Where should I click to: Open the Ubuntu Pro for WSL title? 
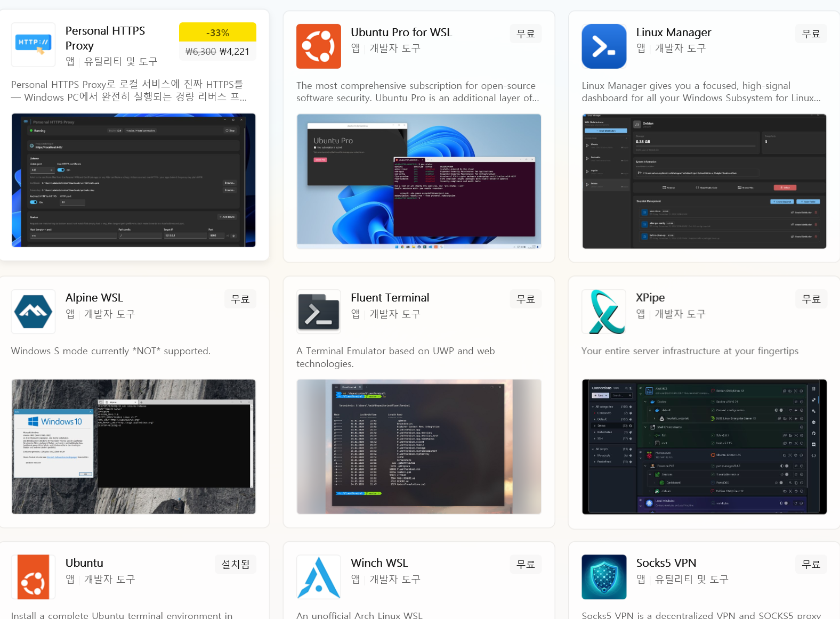click(x=401, y=32)
